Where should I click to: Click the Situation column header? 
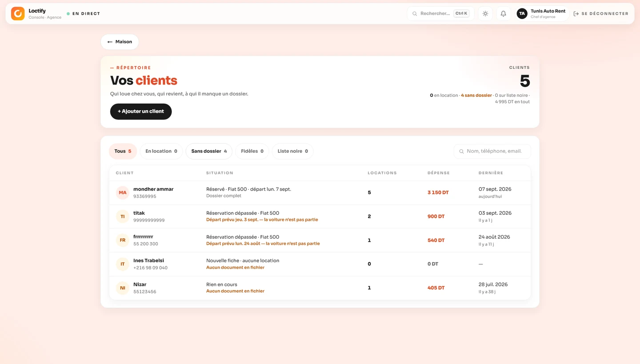click(220, 173)
